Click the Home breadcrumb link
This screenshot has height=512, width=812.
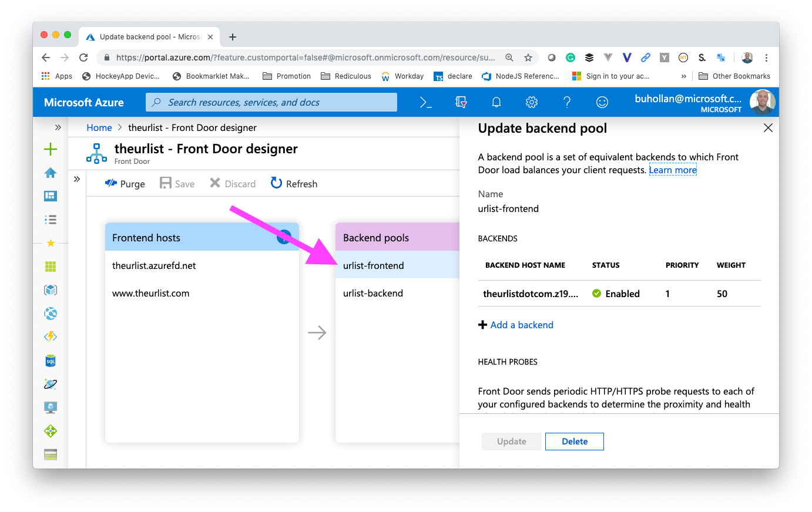[x=99, y=127]
